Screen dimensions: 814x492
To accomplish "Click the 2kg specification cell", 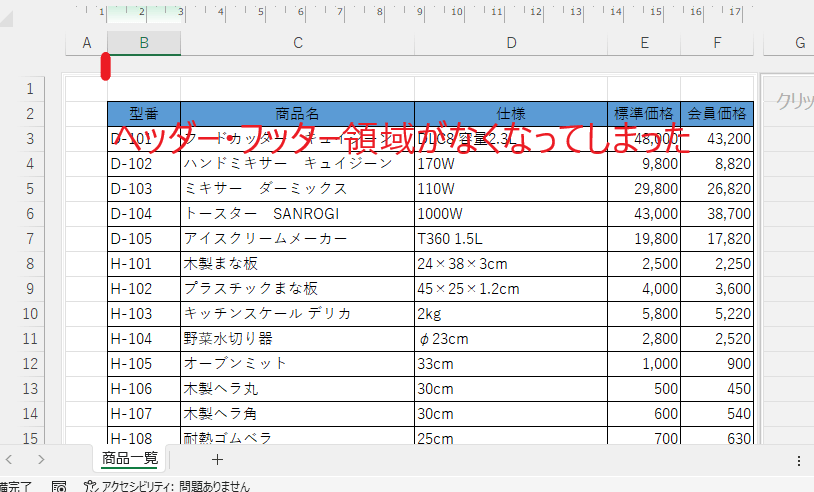I will click(x=511, y=313).
